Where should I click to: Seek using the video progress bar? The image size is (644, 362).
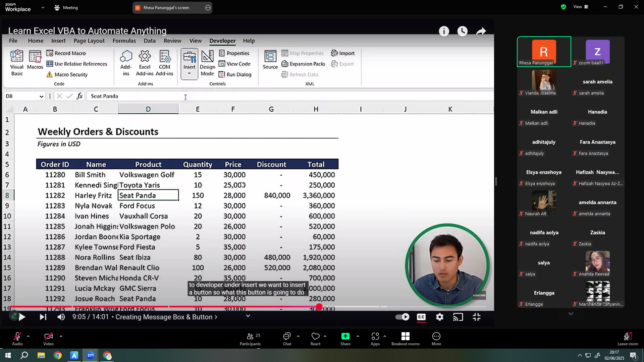(x=248, y=307)
